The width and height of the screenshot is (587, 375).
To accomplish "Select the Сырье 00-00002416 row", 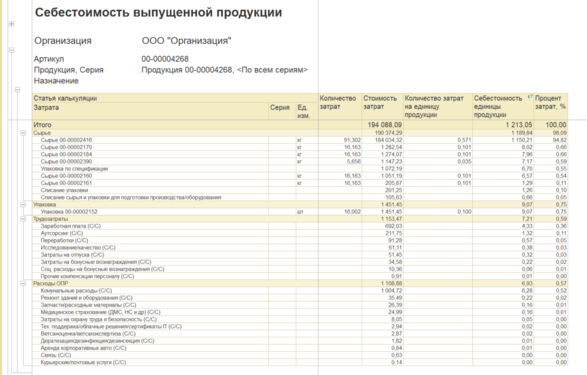I will click(x=300, y=140).
